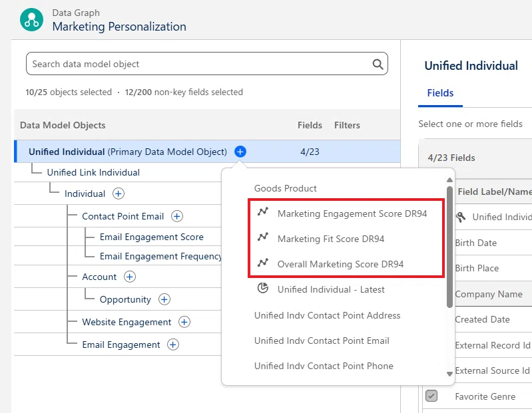Click Overall Marketing Score DR94 insight icon

pos(263,262)
